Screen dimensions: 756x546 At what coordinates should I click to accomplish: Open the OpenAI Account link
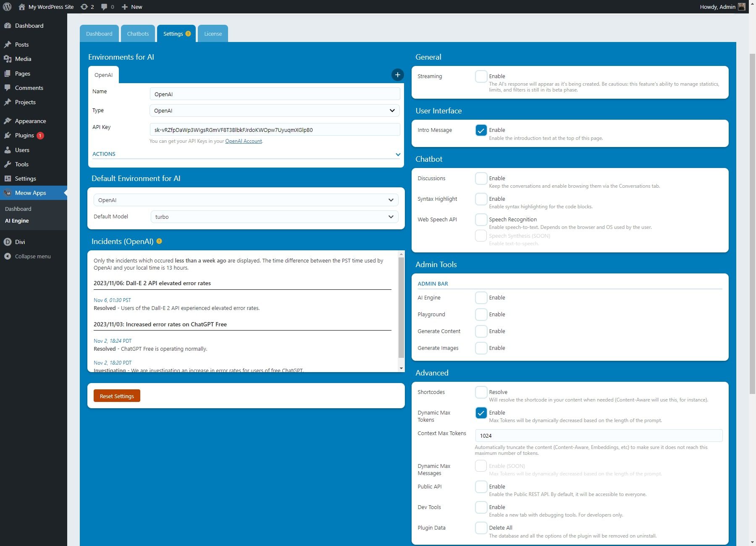coord(244,141)
